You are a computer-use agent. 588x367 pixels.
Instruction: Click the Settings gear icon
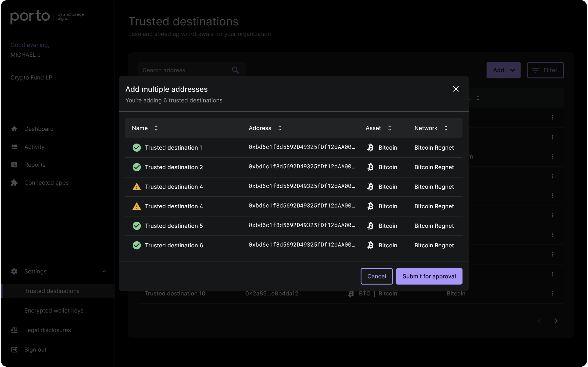[14, 271]
